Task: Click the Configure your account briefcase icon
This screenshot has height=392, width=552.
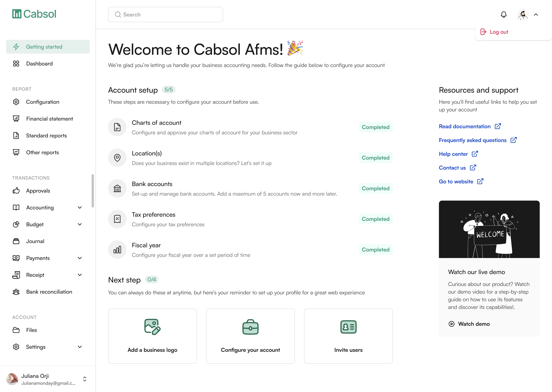Action: (x=250, y=327)
